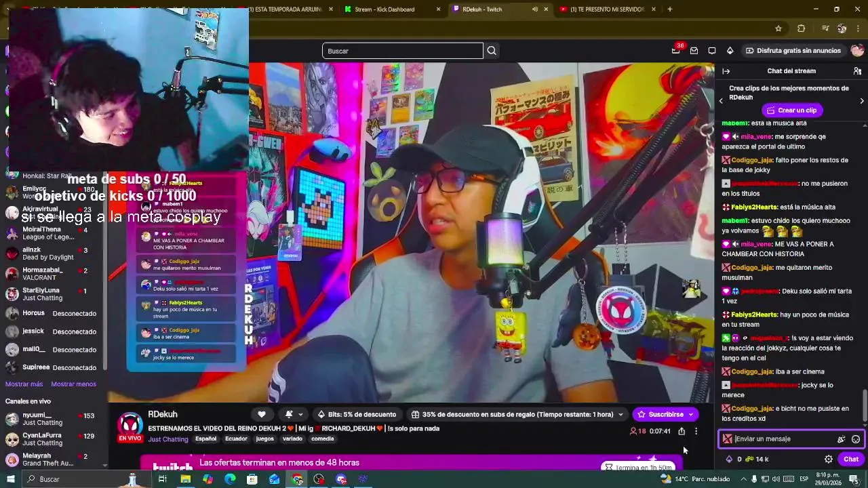Screen dimensions: 868x488
Task: Show previous chat highlight with left arrow
Action: click(721, 101)
